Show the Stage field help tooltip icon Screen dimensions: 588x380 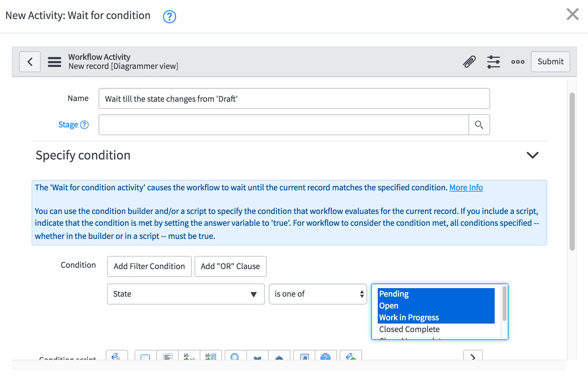84,125
